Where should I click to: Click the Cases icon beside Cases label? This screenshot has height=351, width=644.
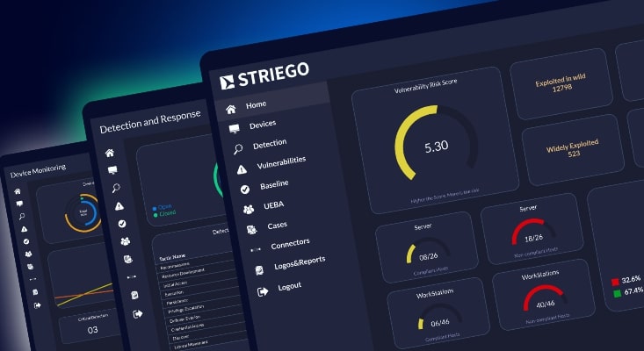(x=252, y=230)
